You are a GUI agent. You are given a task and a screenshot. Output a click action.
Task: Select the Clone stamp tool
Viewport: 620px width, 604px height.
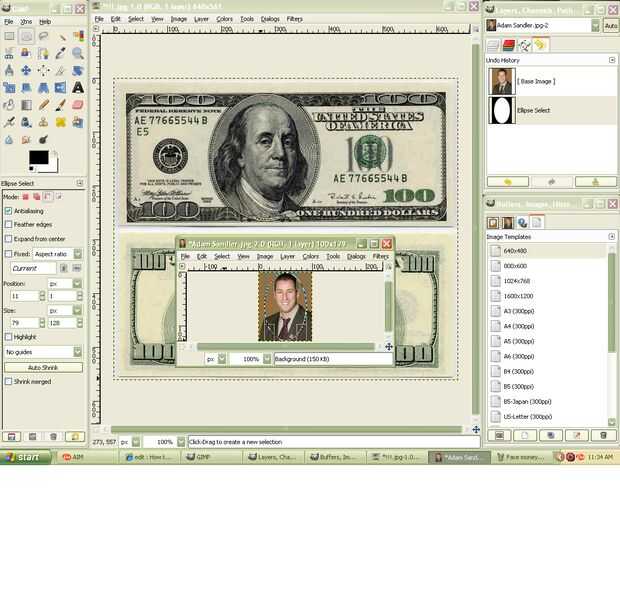point(43,122)
